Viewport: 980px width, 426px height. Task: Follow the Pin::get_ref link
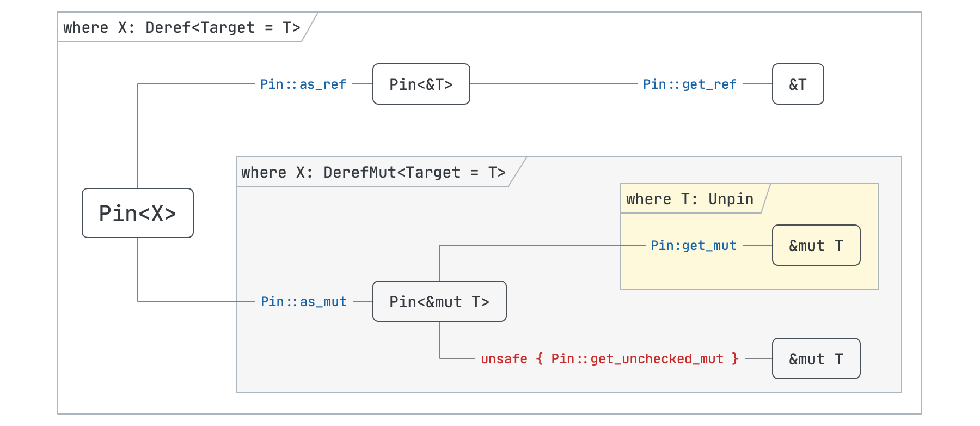690,84
